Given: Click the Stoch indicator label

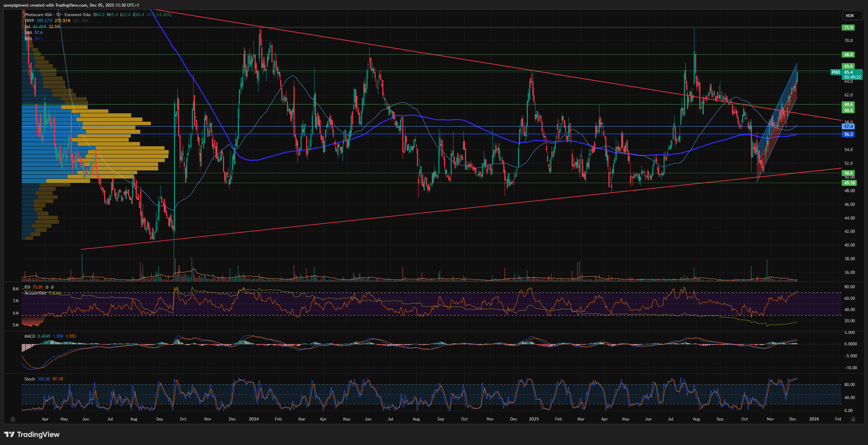Looking at the screenshot, I should click(x=29, y=379).
